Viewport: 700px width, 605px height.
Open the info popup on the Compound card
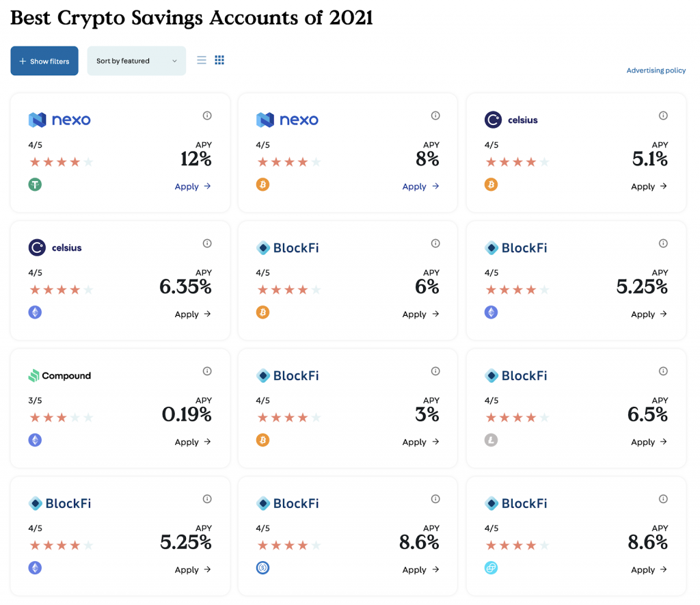(207, 371)
